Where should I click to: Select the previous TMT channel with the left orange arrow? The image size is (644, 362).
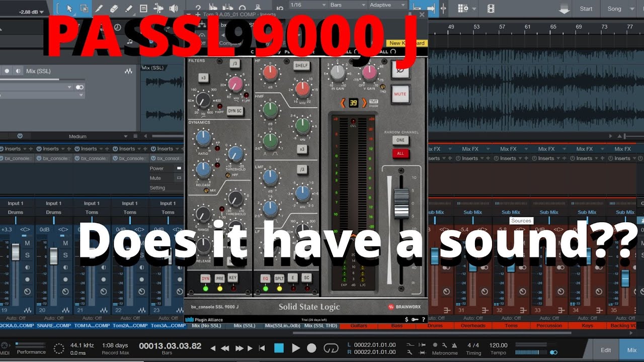(x=343, y=103)
